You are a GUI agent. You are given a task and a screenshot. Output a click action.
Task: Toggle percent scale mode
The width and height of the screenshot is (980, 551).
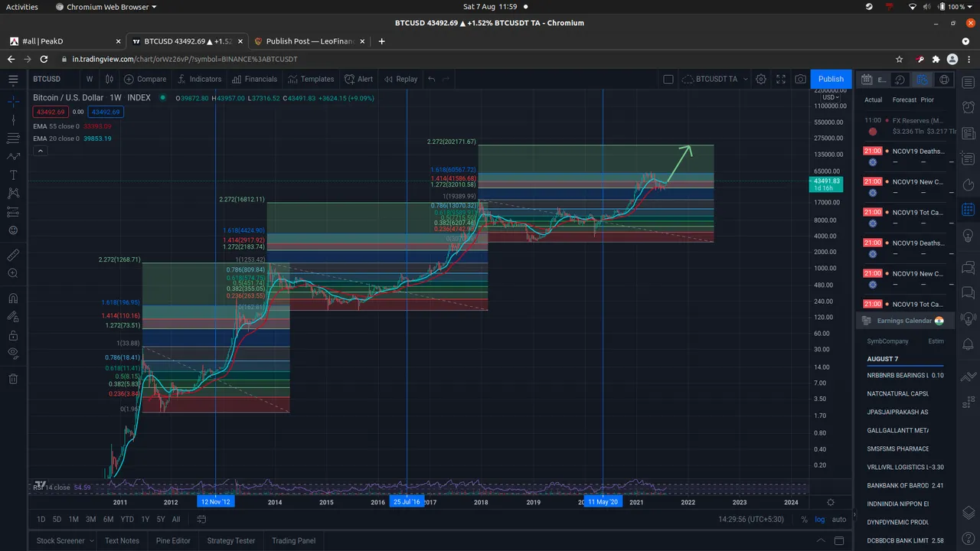(804, 520)
